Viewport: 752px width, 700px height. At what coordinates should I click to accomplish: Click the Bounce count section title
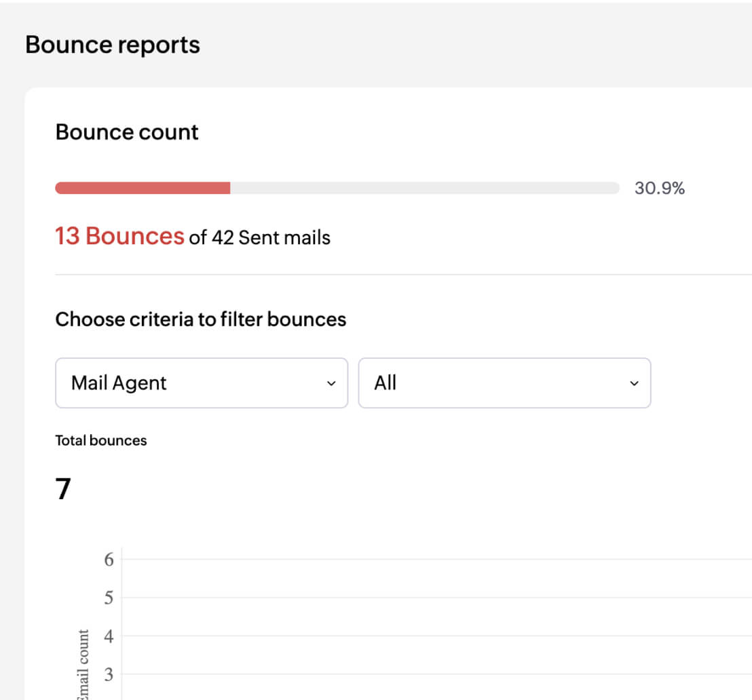tap(126, 132)
